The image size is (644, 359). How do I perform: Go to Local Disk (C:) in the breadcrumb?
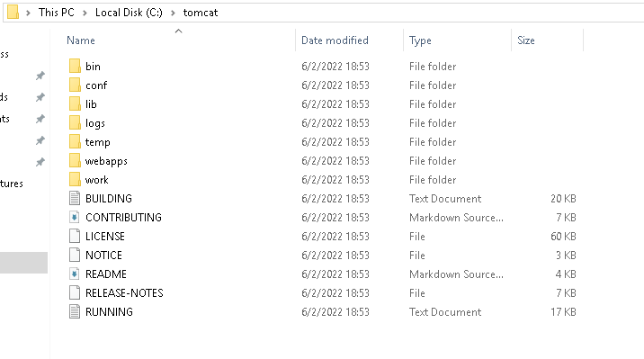click(x=129, y=13)
